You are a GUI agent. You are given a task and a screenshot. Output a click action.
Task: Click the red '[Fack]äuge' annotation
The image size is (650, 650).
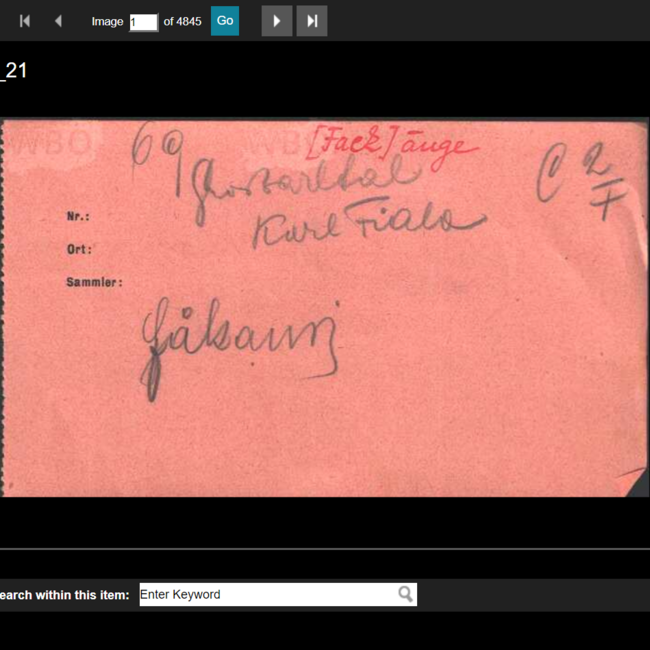tap(391, 146)
